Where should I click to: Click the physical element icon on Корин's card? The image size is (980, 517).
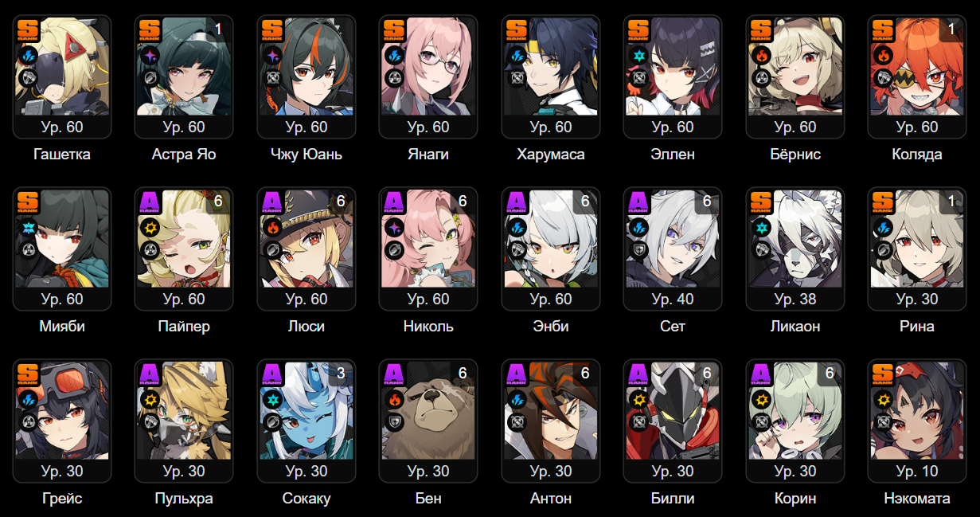pos(759,401)
